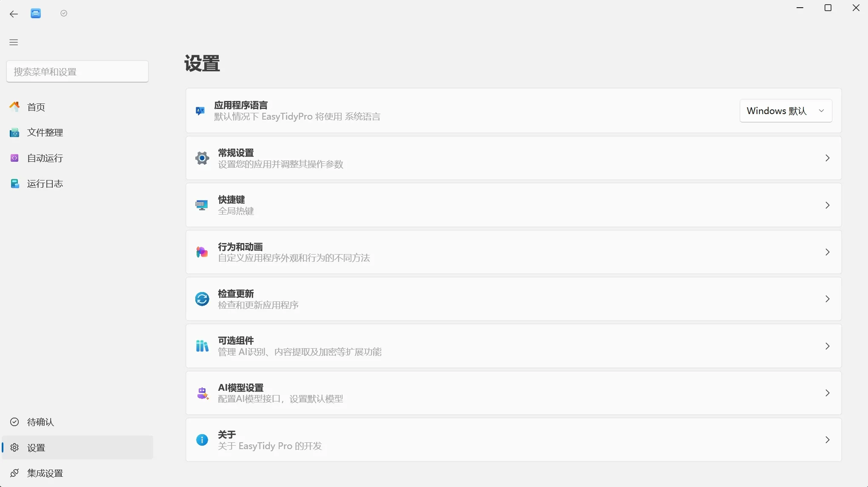This screenshot has width=868, height=487.
Task: Click the colorful icon for 行为和动画
Action: pos(202,252)
